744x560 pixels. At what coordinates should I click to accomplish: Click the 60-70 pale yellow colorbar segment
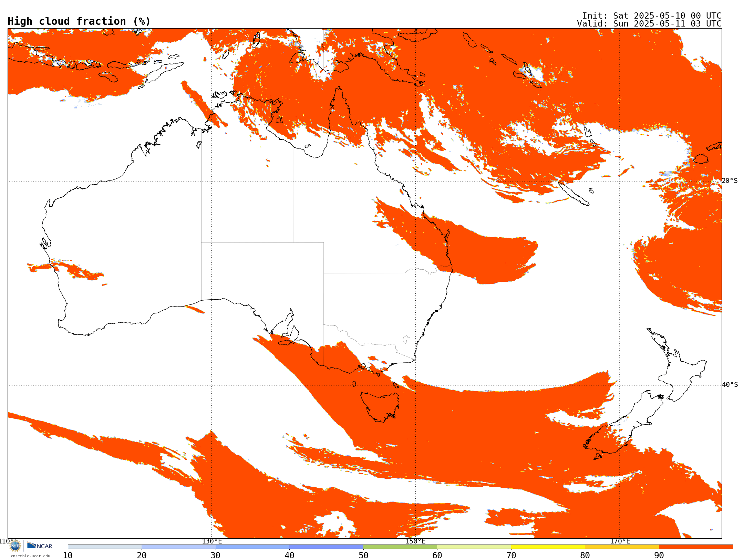474,547
